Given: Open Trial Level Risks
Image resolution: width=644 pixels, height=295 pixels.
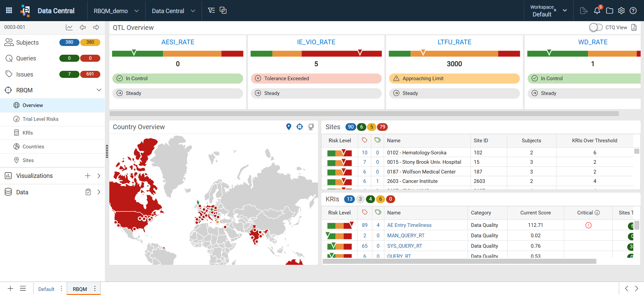Looking at the screenshot, I should coord(52,119).
